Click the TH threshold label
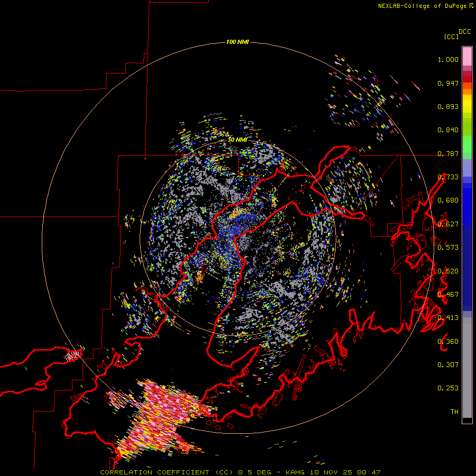The image size is (476, 476). point(454,412)
